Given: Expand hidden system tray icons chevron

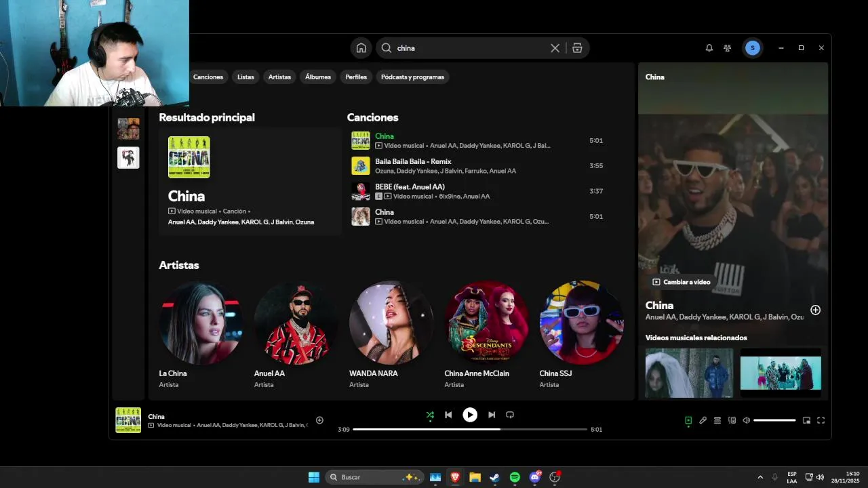Looking at the screenshot, I should point(760,477).
